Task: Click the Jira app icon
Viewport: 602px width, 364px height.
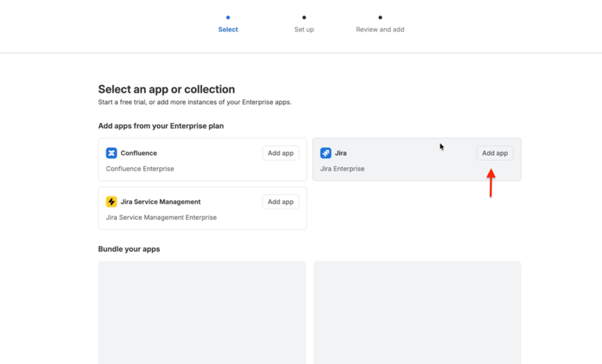Action: click(x=326, y=153)
